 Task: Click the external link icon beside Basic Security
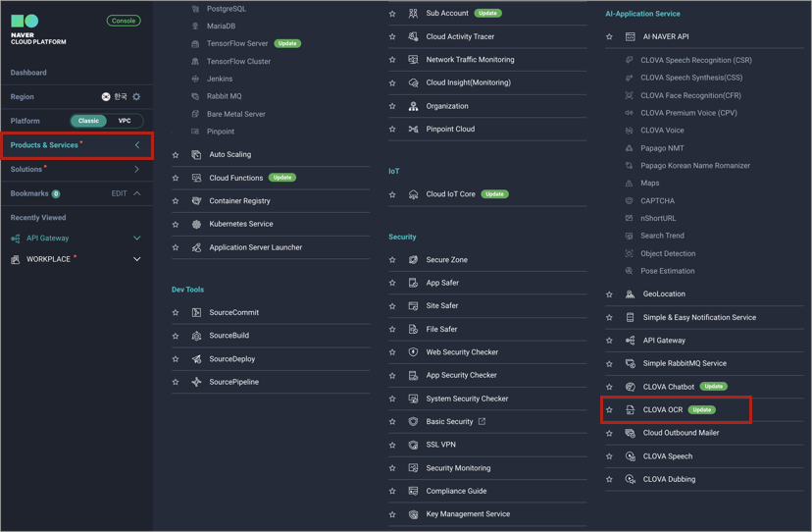(482, 421)
